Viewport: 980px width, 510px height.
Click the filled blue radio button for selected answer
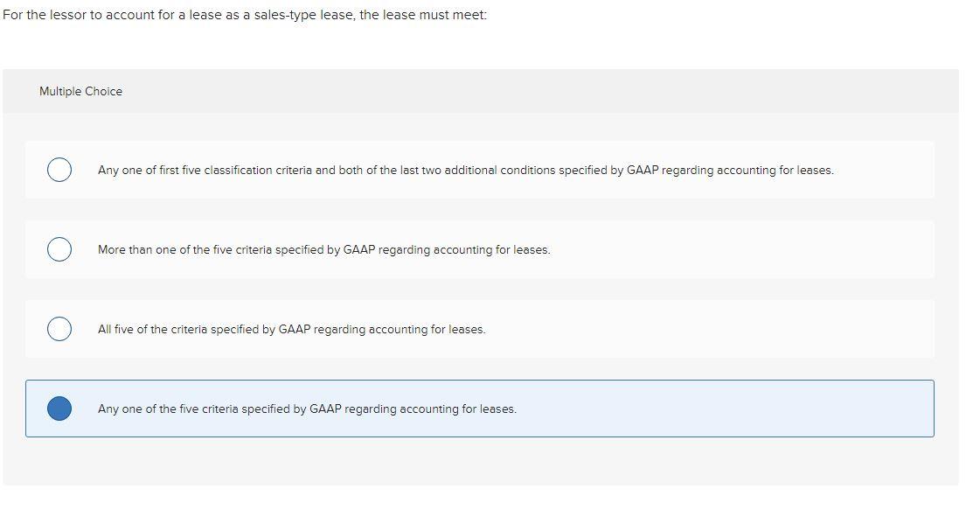[59, 408]
